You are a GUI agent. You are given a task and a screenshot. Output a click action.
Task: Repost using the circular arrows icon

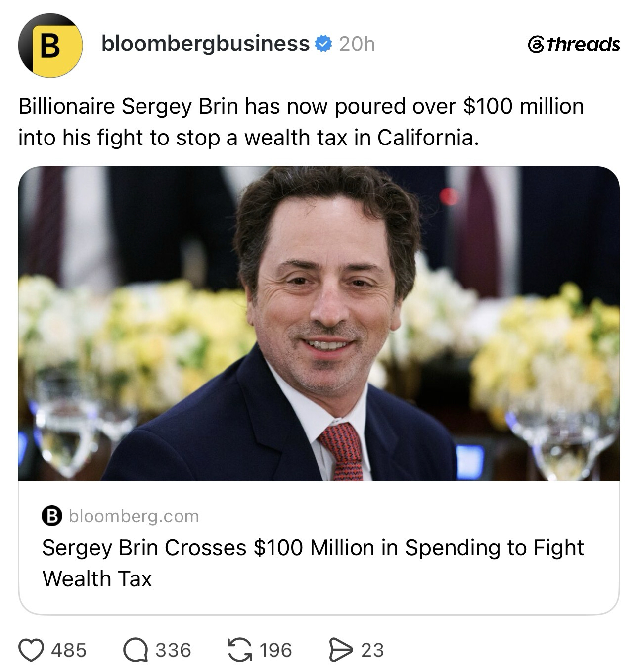pyautogui.click(x=239, y=650)
